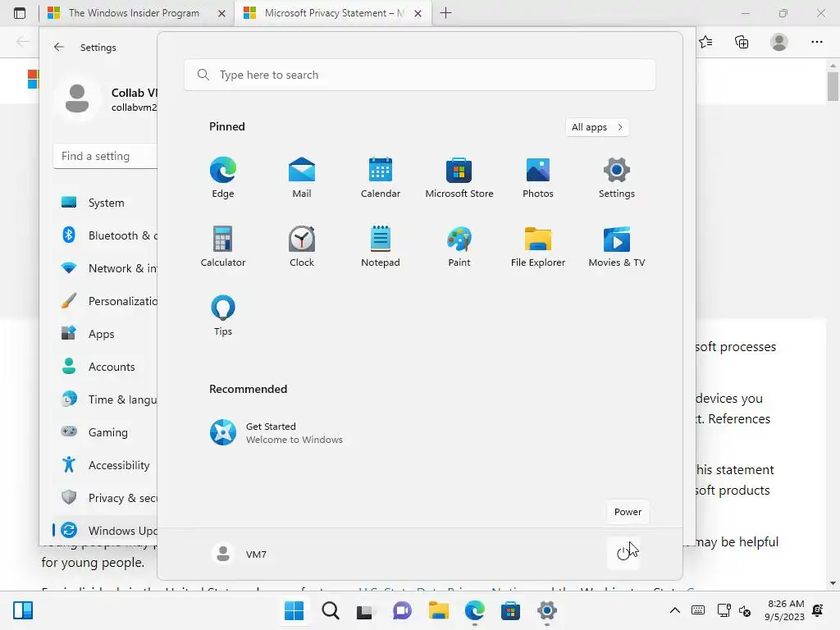
Task: Show hidden system tray icons
Action: pyautogui.click(x=675, y=610)
